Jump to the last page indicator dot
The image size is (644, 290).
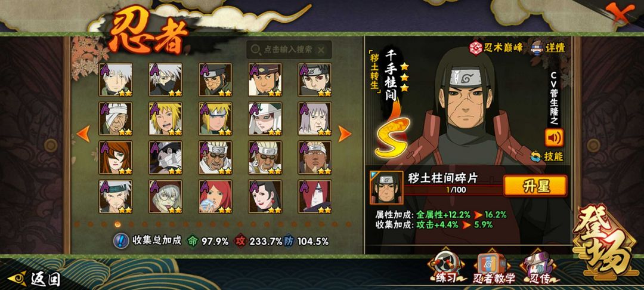tap(348, 224)
